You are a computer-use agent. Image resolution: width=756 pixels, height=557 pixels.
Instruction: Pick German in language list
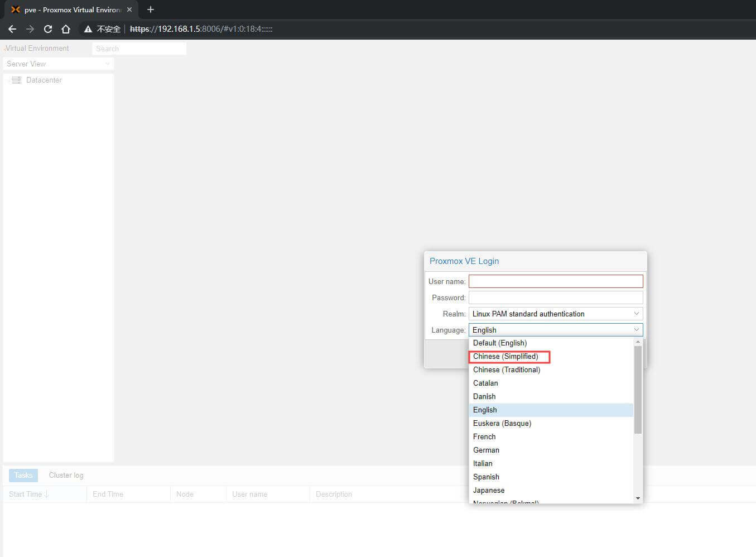click(x=486, y=450)
